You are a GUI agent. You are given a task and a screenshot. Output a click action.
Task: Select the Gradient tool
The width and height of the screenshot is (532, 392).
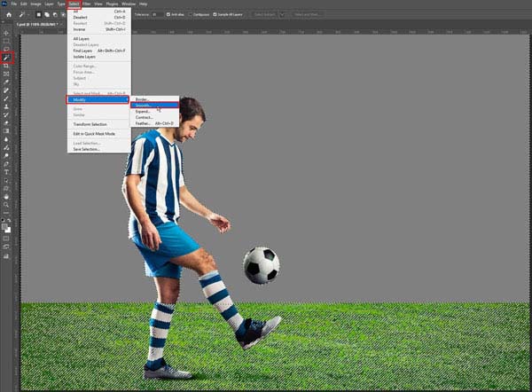[6, 131]
